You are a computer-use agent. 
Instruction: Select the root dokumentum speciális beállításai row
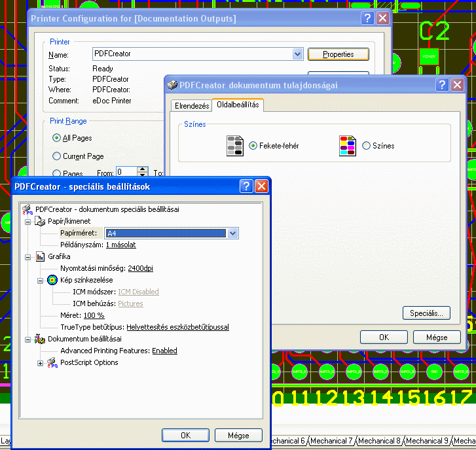coord(107,209)
